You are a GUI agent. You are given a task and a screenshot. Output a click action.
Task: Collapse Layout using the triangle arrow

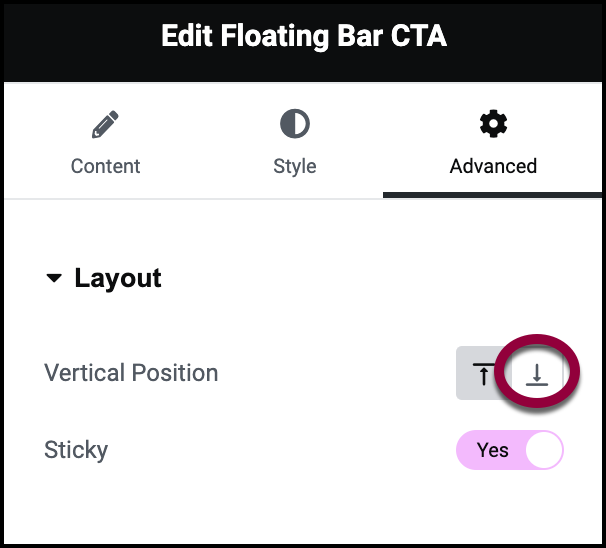54,279
